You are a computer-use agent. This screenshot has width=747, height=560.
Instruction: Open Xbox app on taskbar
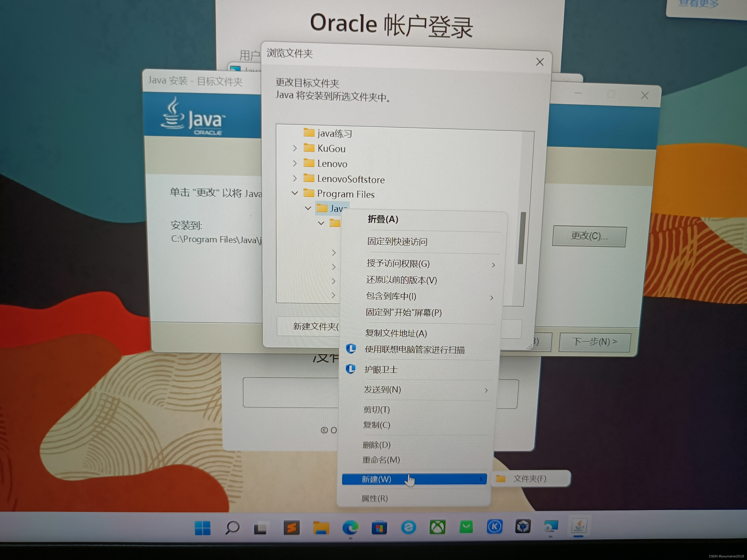tap(437, 527)
